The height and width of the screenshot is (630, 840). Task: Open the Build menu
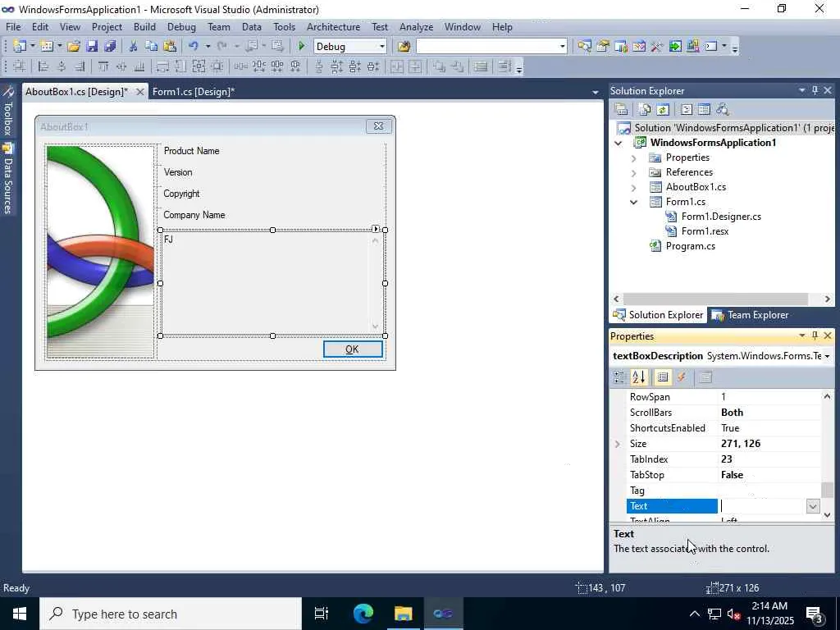pyautogui.click(x=144, y=27)
